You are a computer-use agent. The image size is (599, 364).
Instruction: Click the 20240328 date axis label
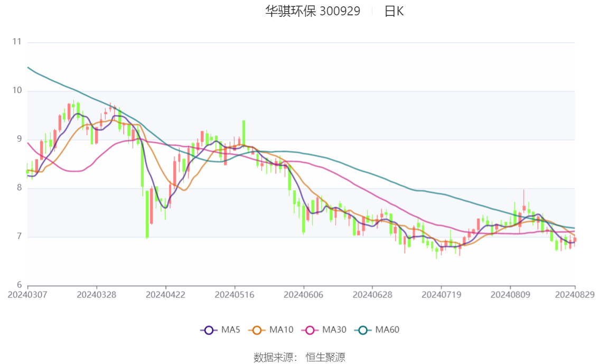(97, 295)
